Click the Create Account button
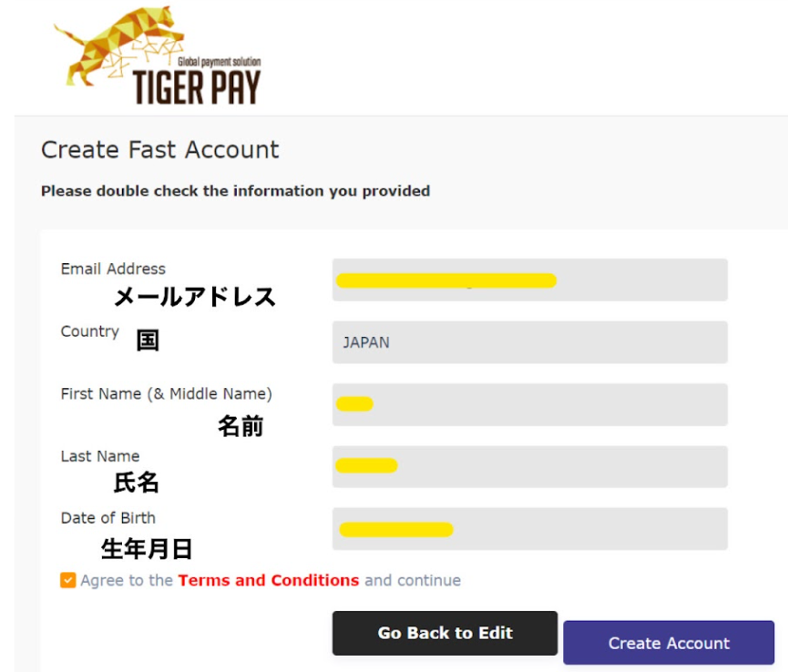This screenshot has width=788, height=672. 669,643
